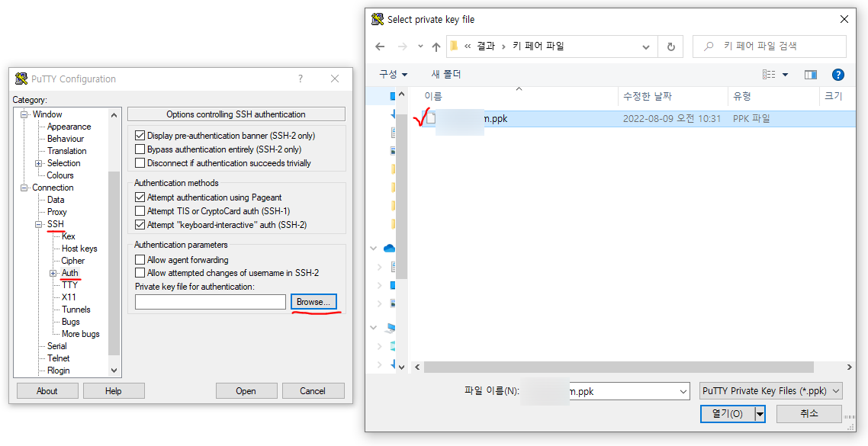This screenshot has width=868, height=446.
Task: Select Tunnels in Category tree
Action: [76, 310]
